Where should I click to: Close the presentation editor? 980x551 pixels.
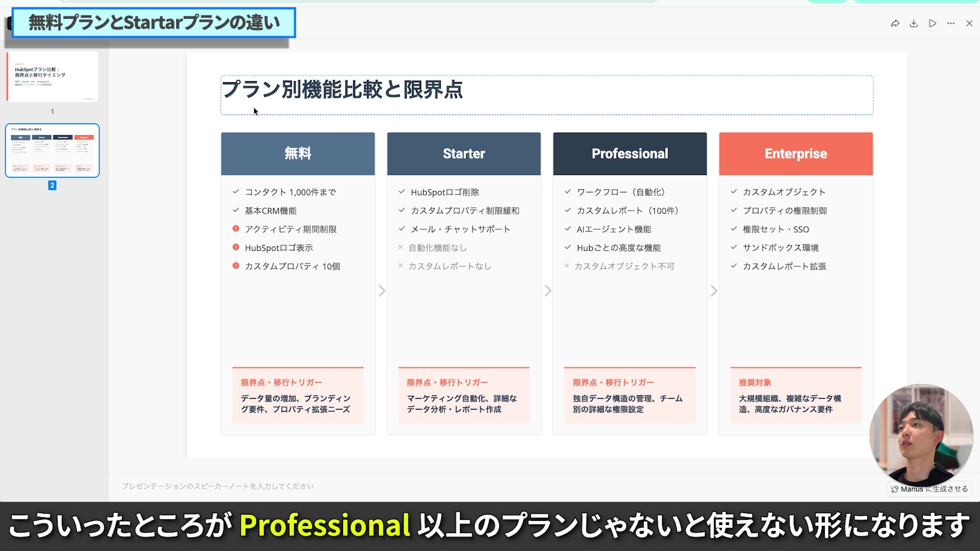(x=969, y=23)
